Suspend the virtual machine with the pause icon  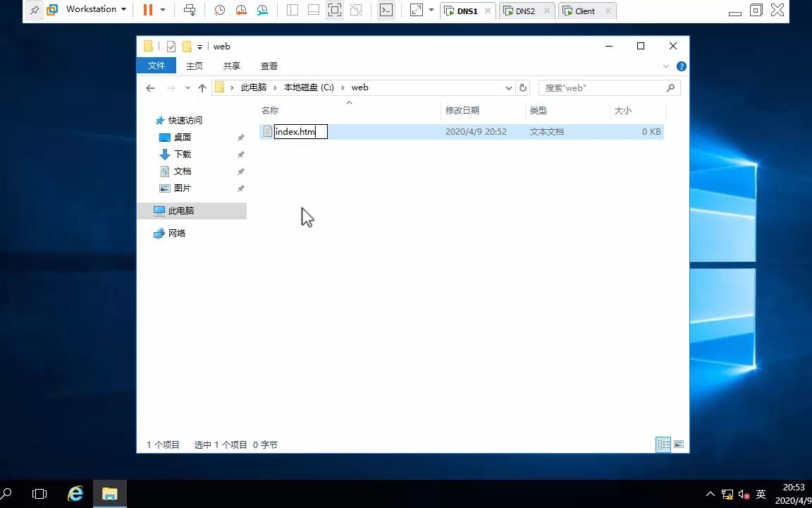pos(147,10)
